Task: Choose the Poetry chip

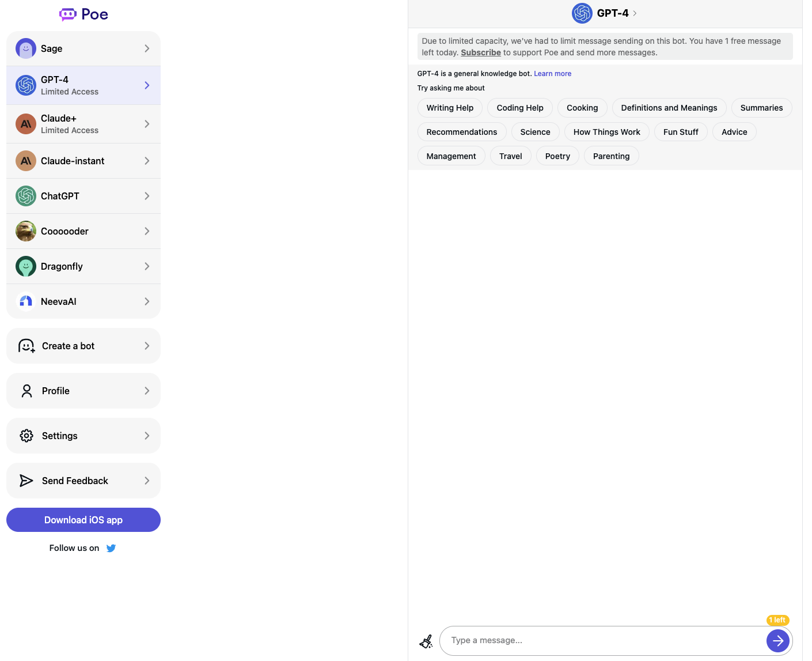Action: pyautogui.click(x=557, y=156)
